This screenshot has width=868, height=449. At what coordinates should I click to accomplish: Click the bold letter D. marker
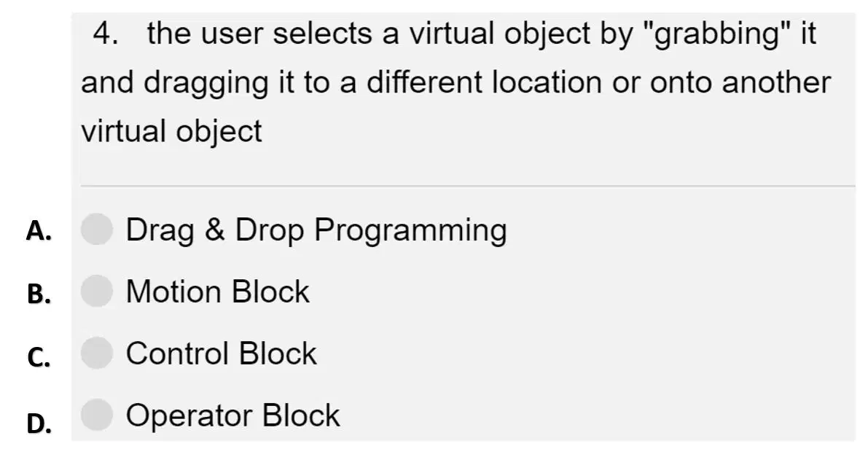(39, 423)
